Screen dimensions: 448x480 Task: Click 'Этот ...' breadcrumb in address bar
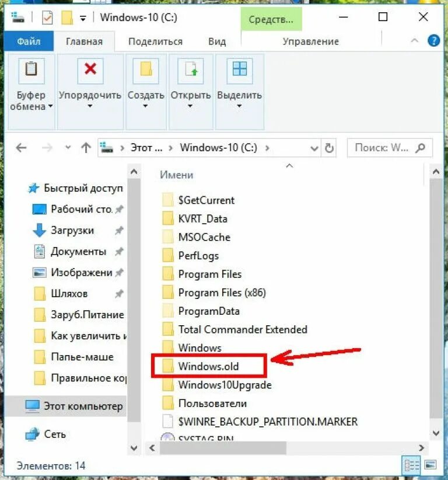point(146,148)
